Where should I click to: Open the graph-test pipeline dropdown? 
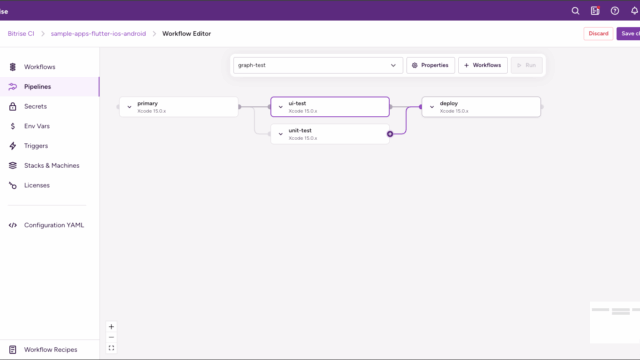pyautogui.click(x=318, y=65)
